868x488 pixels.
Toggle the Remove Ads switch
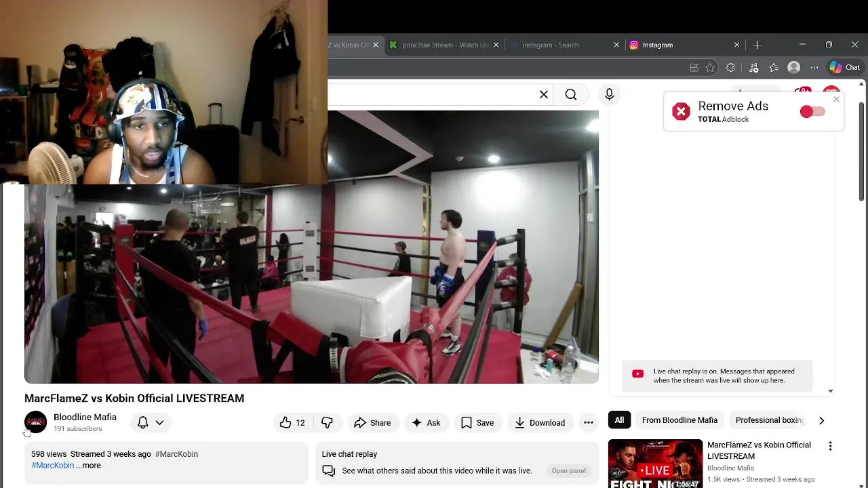812,112
